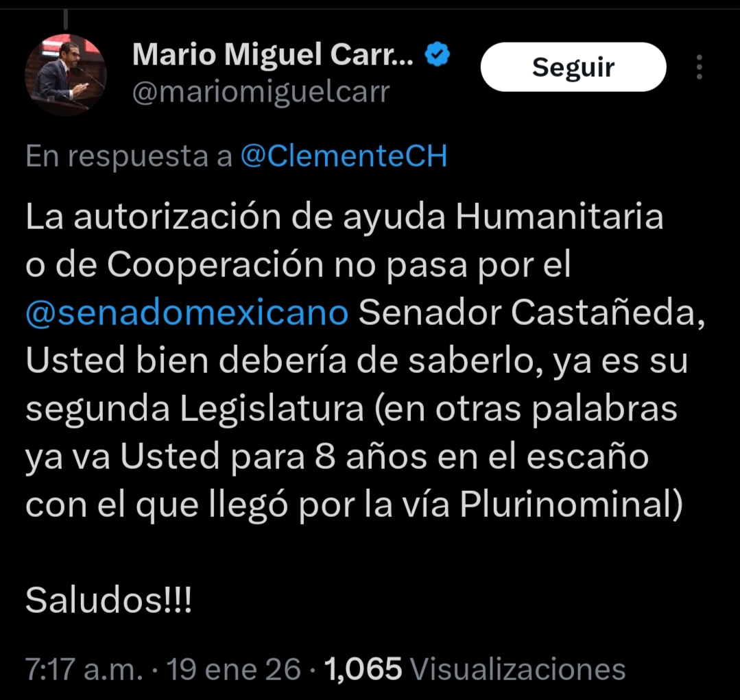
Task: Click the 'Saludos!!!' closing line
Action: pyautogui.click(x=109, y=600)
